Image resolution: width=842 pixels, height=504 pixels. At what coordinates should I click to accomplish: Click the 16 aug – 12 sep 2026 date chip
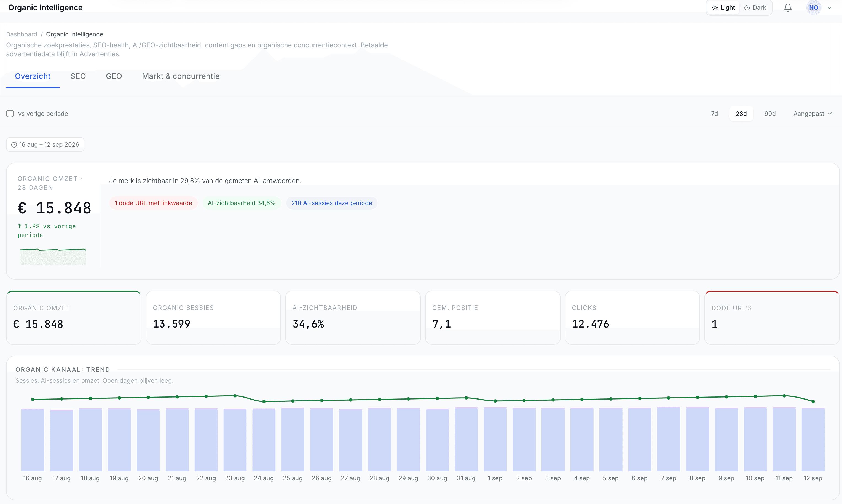tap(45, 145)
